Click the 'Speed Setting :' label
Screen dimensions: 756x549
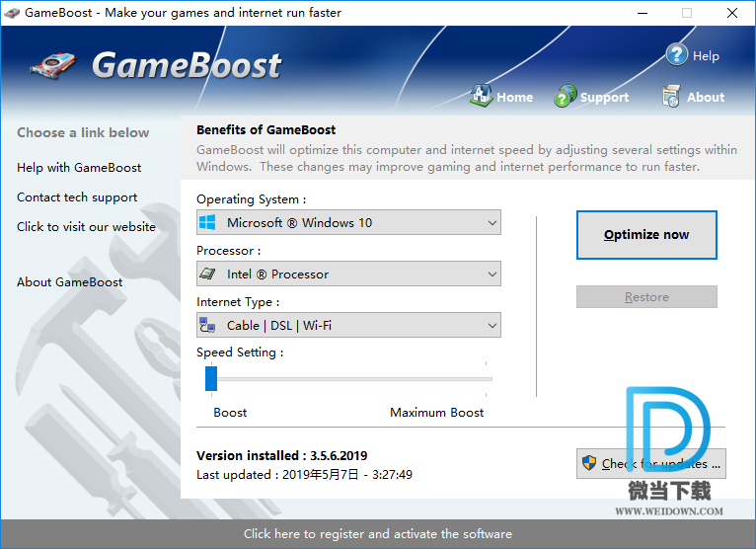(x=240, y=353)
